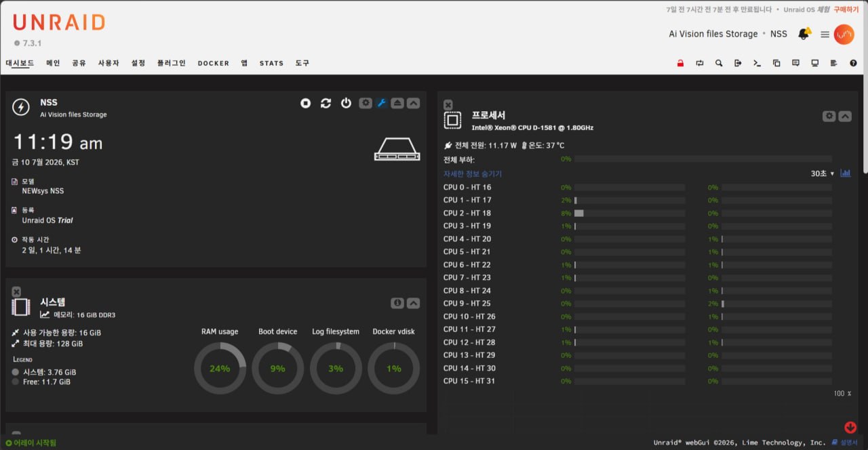868x450 pixels.
Task: Click the Docker vdisk 1% gauge
Action: pos(393,369)
